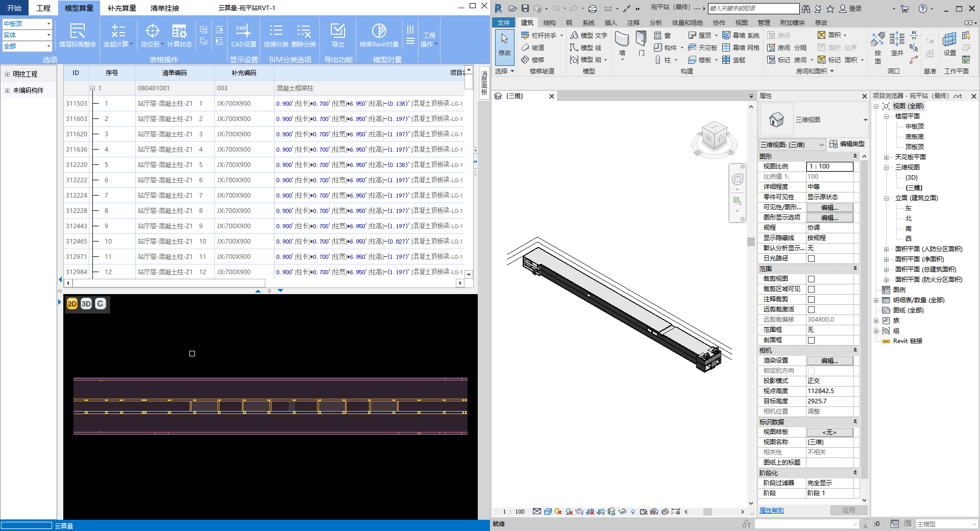The width and height of the screenshot is (980, 531).
Task: Enable the 裁剪视图 checkbox
Action: pos(811,279)
